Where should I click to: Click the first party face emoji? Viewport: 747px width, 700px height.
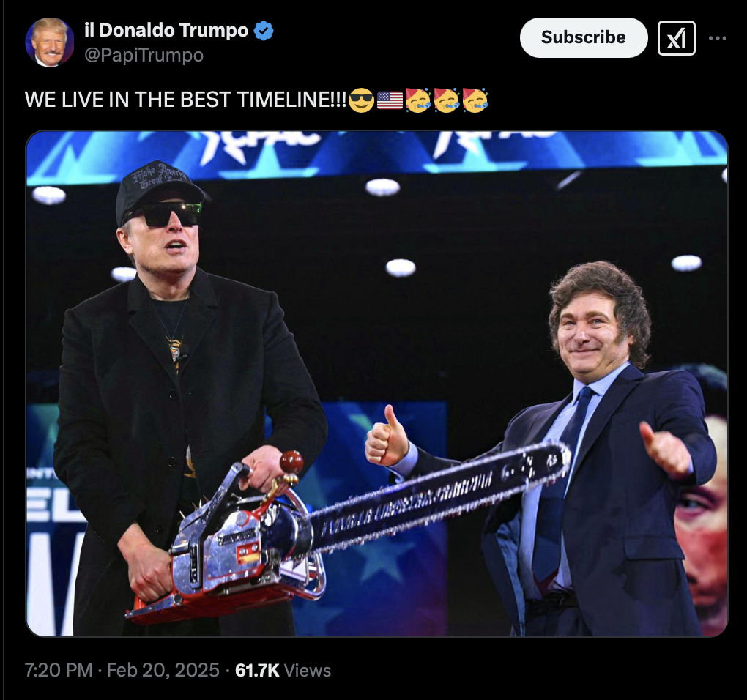coord(418,100)
